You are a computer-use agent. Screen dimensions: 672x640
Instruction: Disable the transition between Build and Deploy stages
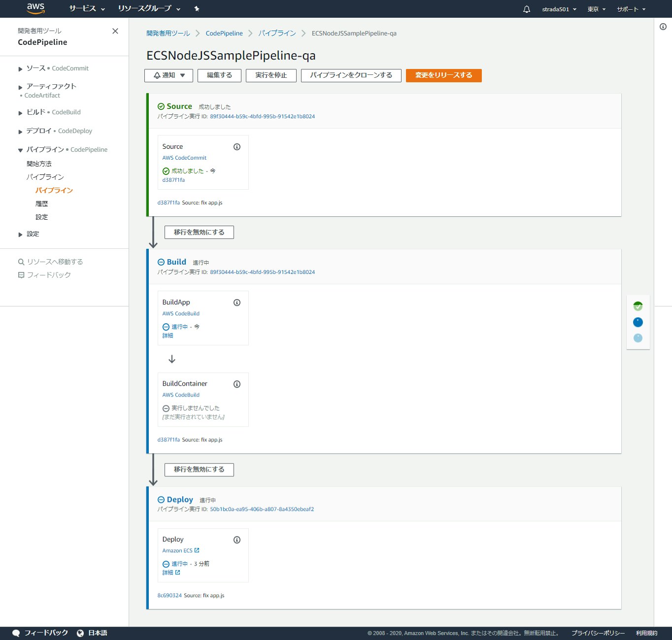point(199,469)
